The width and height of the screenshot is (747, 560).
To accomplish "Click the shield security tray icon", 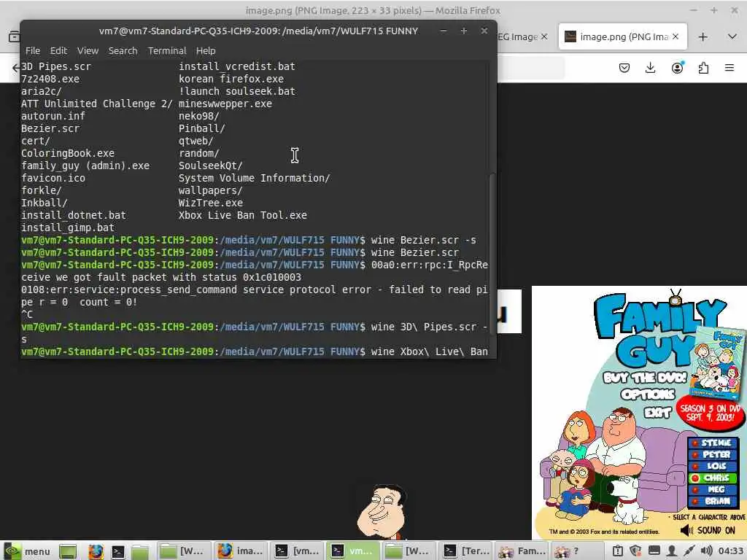I will (635, 551).
